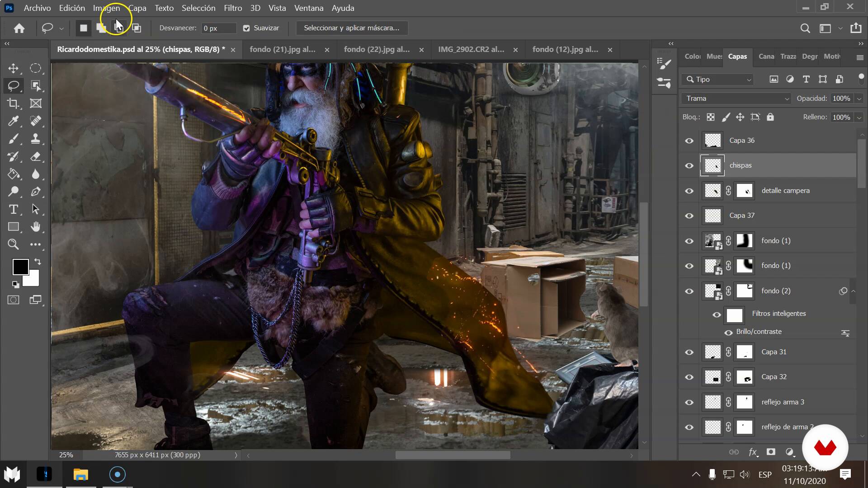
Task: Toggle Brillo/contraste filter visibility
Action: [x=728, y=333]
